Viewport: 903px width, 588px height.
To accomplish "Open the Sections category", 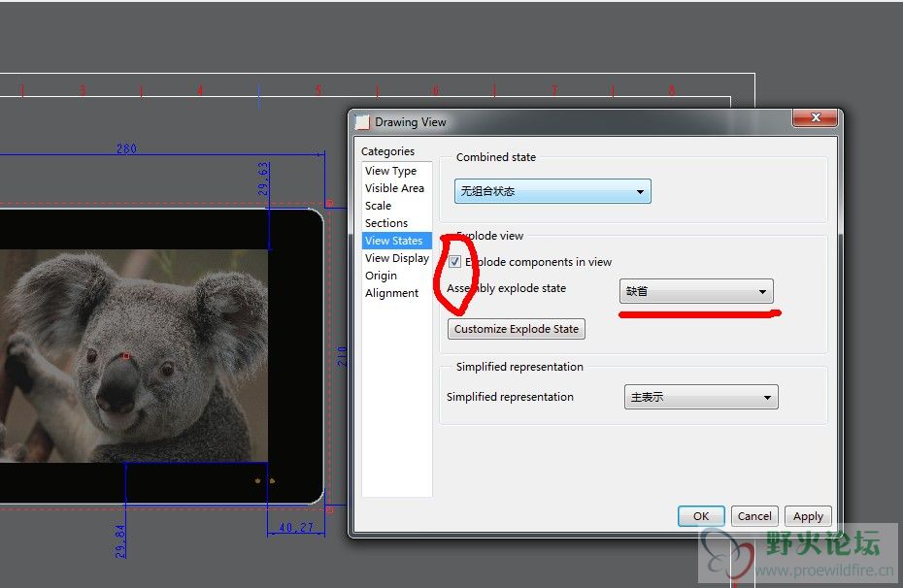I will pos(385,223).
